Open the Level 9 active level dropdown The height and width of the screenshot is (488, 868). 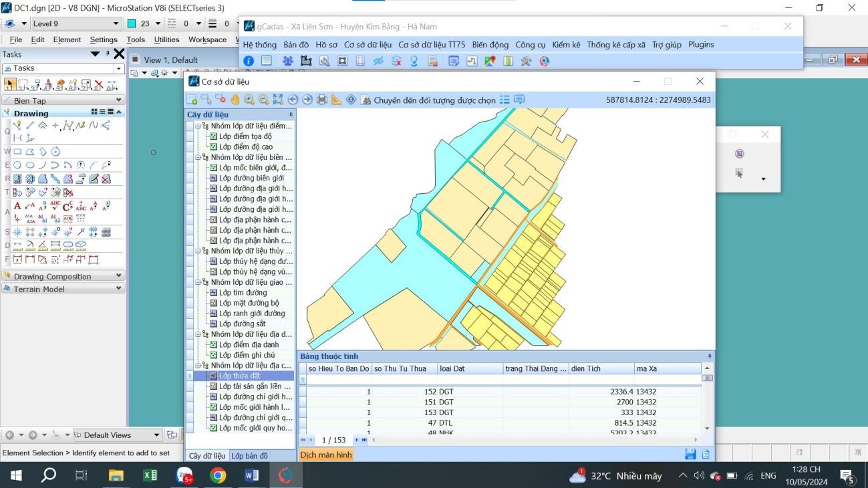click(x=116, y=23)
